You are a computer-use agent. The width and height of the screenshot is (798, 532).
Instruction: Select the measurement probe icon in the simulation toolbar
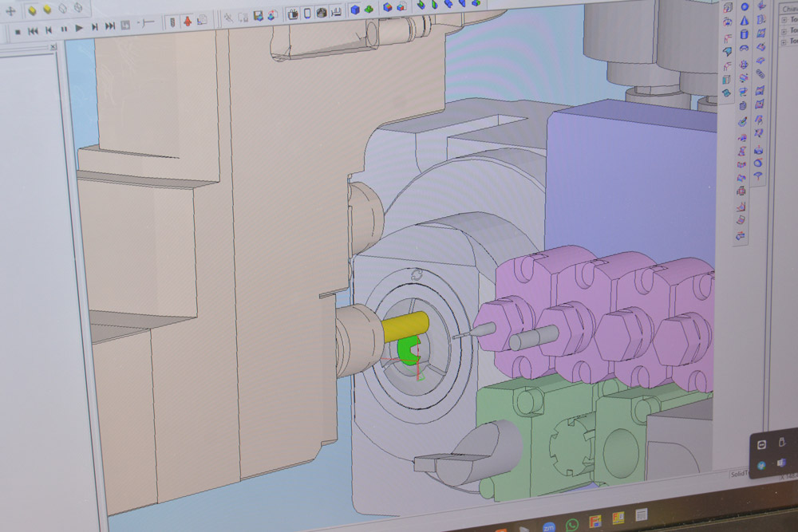[172, 22]
